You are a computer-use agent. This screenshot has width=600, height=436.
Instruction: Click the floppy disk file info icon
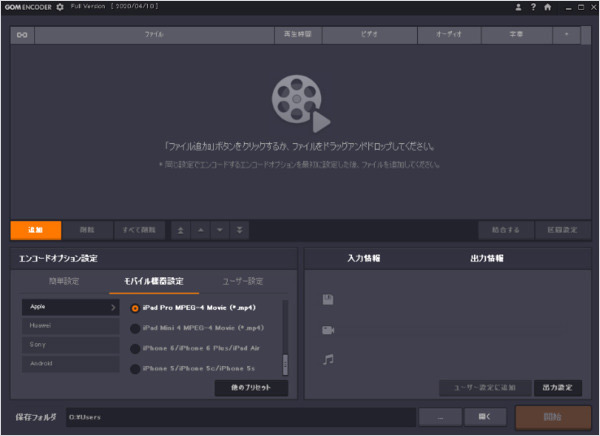coord(328,299)
